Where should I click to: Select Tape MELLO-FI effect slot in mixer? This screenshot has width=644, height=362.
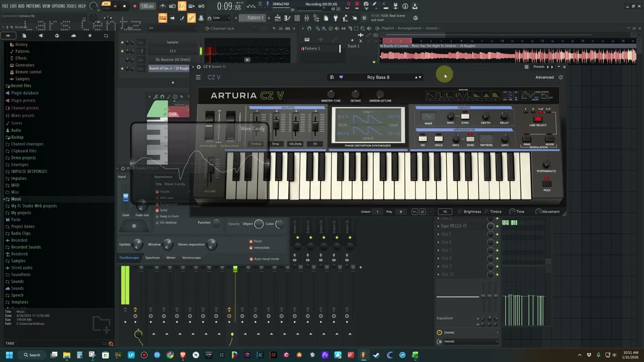click(x=454, y=226)
